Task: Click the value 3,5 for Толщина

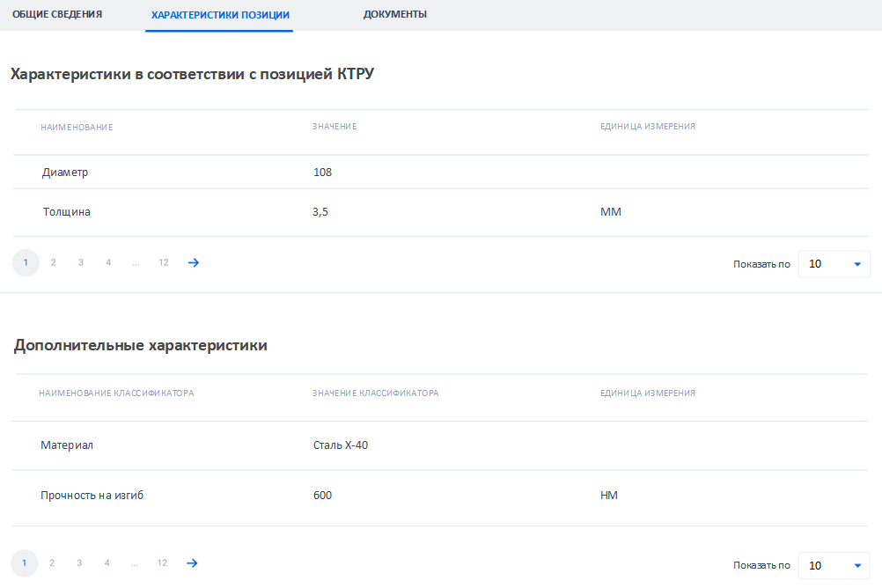Action: point(320,212)
